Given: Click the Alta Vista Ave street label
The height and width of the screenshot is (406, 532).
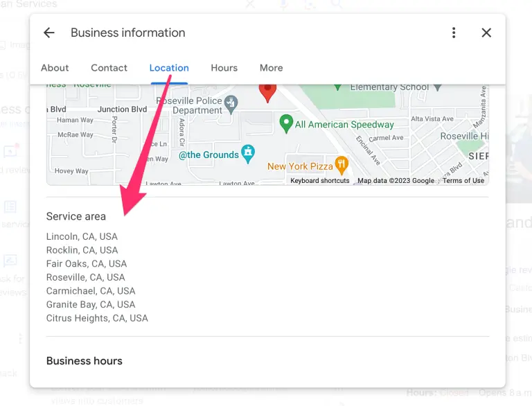Looking at the screenshot, I should pos(432,118).
